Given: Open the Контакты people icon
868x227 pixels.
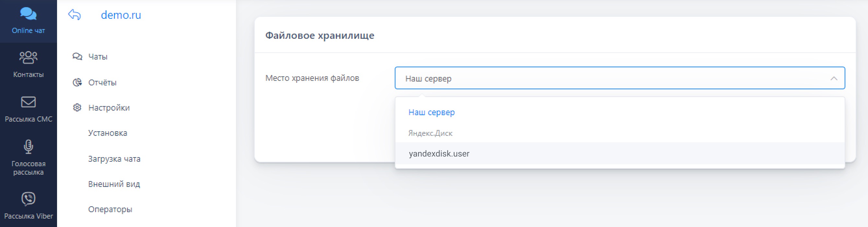Looking at the screenshot, I should tap(28, 57).
